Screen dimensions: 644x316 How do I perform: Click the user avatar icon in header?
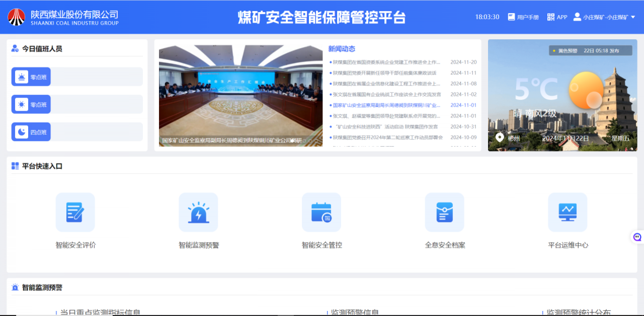pyautogui.click(x=577, y=17)
